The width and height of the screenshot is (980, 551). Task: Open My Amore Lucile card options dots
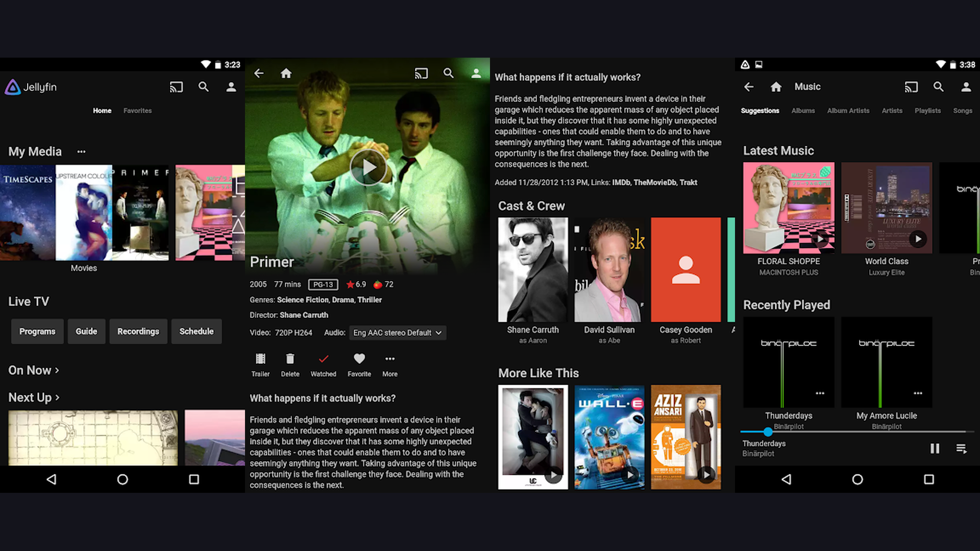(918, 393)
